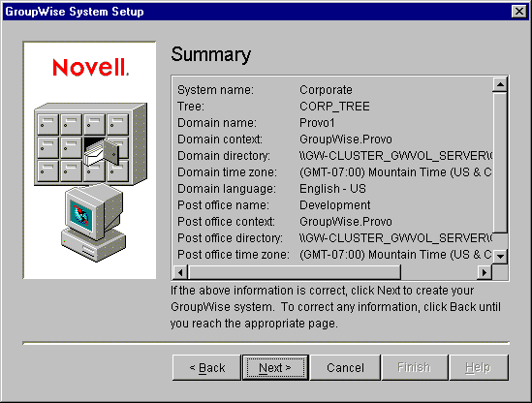Screen dimensions: 532x403
Task: Close the GroupWise System Setup window
Action: [x=519, y=12]
